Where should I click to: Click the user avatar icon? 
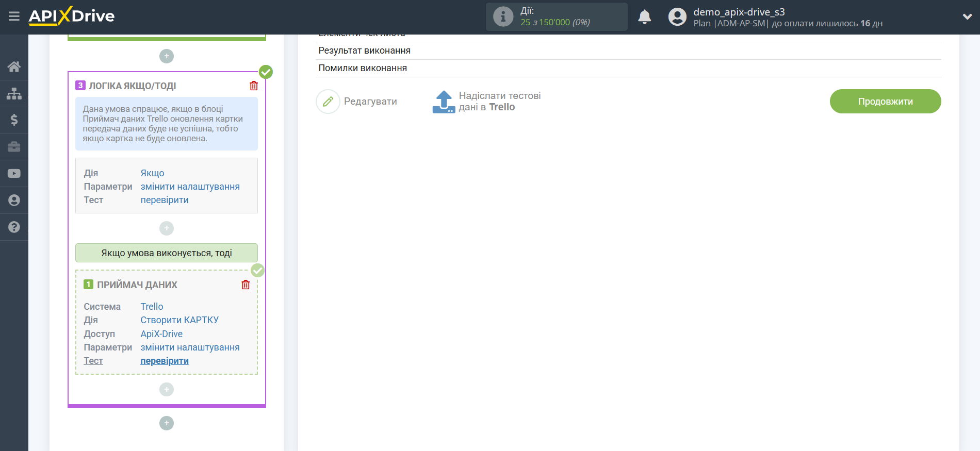pyautogui.click(x=677, y=16)
